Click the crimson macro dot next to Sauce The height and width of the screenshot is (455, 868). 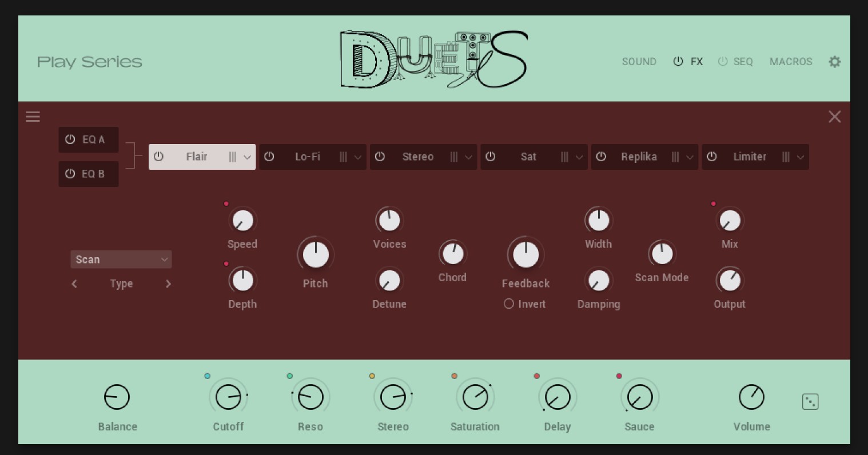point(619,376)
